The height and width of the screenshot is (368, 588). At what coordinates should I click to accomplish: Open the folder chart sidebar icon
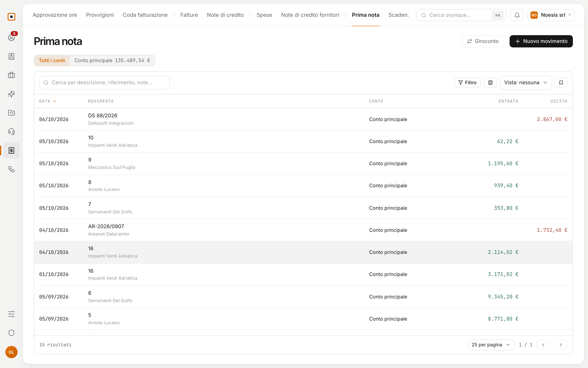coord(11,113)
